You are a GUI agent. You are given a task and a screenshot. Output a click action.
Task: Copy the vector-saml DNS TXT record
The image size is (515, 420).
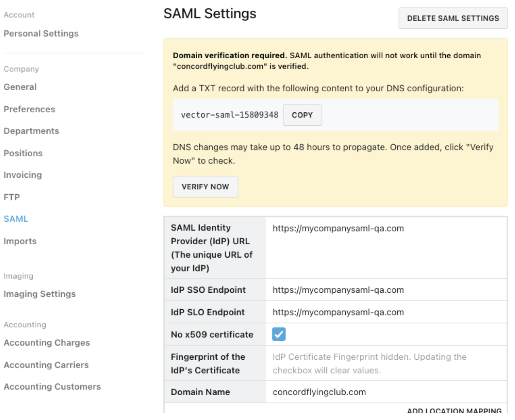point(302,115)
